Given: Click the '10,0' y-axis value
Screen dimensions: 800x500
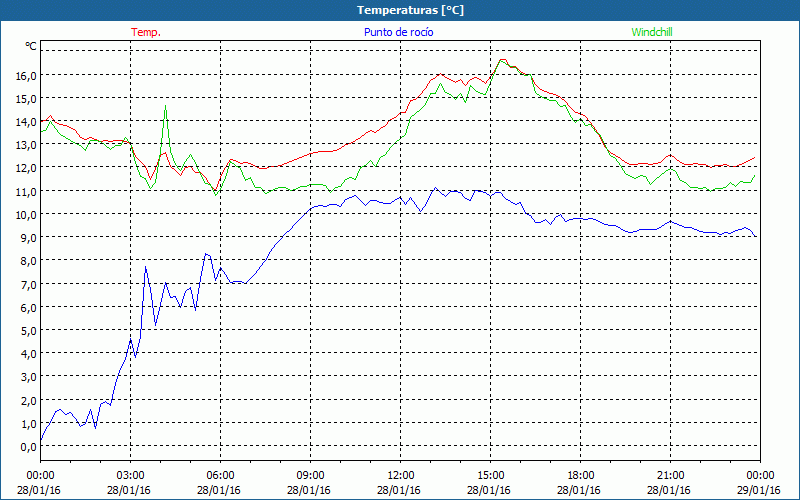Looking at the screenshot, I should [27, 214].
